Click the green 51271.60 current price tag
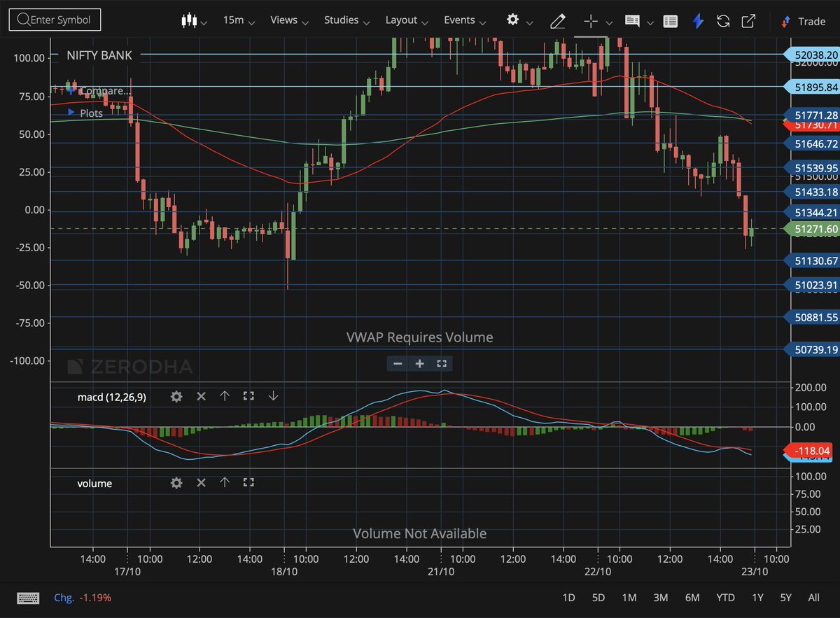Image resolution: width=840 pixels, height=618 pixels. pos(812,229)
